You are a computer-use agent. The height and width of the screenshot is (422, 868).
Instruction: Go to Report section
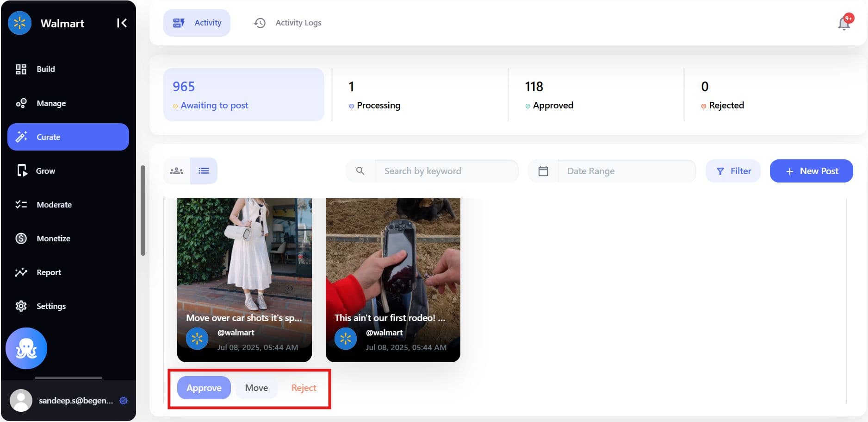pos(68,272)
